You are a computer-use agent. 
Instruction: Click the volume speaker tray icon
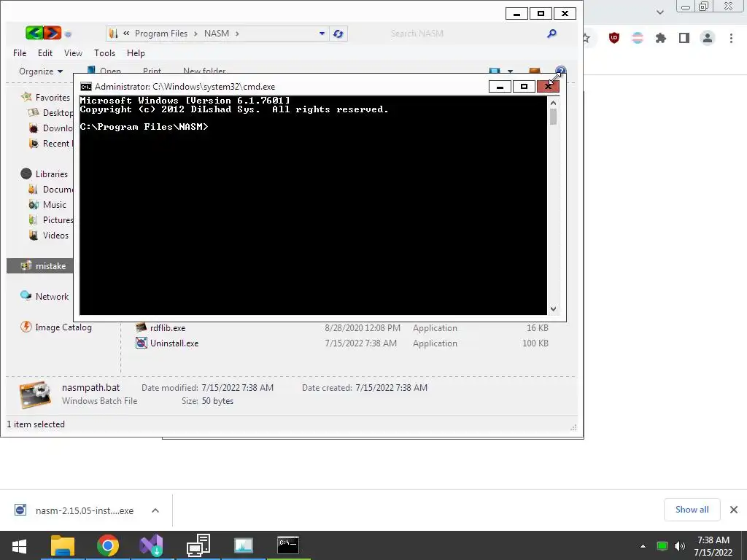point(679,546)
